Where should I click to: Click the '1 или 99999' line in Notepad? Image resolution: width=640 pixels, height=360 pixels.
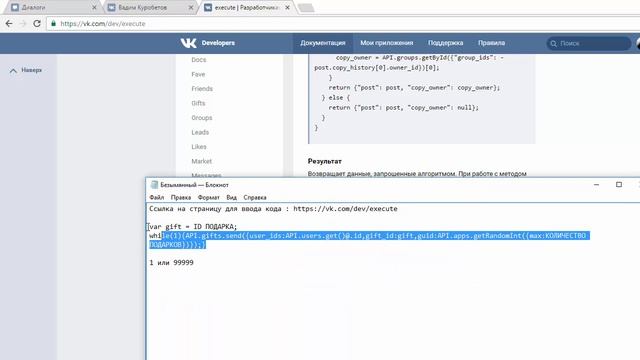tap(171, 262)
